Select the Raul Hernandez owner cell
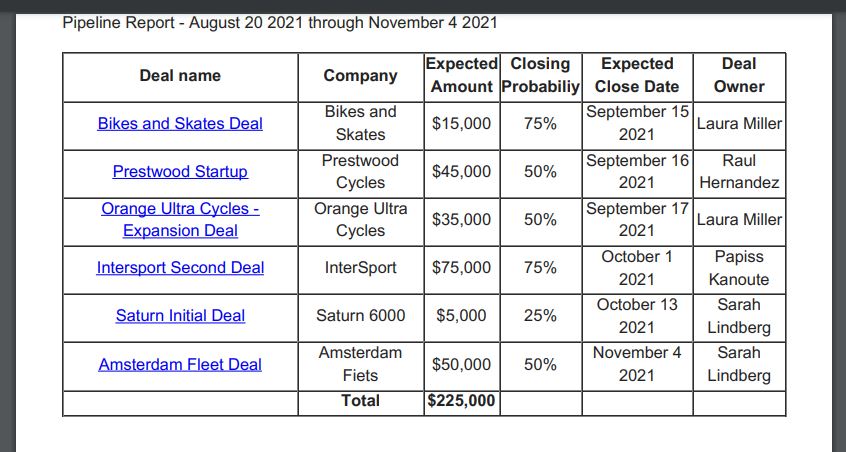Viewport: 846px width, 452px height. tap(739, 172)
